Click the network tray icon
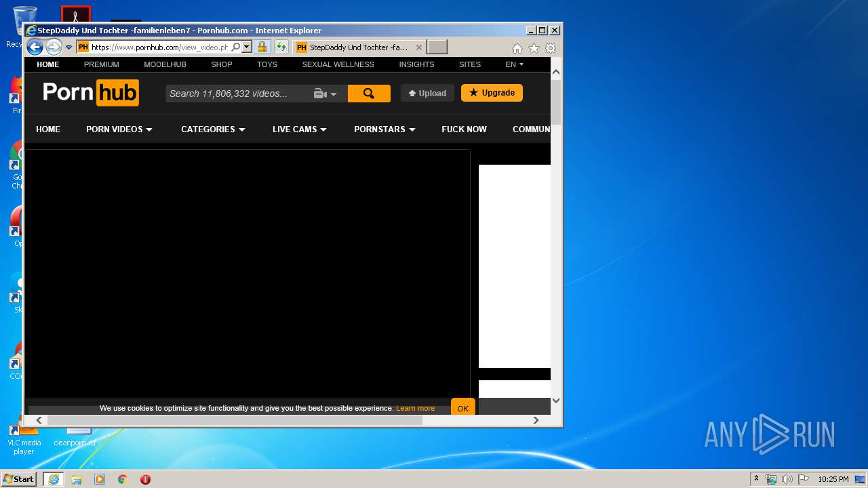This screenshot has width=868, height=488. click(771, 479)
